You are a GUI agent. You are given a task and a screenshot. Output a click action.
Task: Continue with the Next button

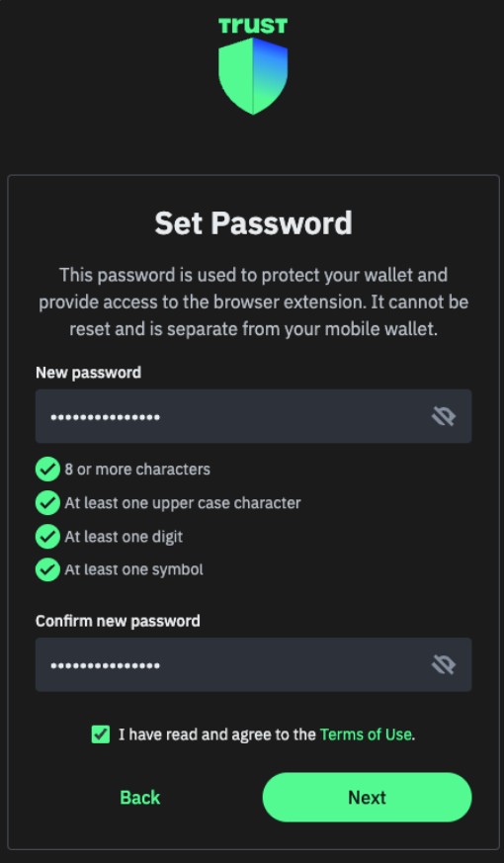click(x=367, y=798)
